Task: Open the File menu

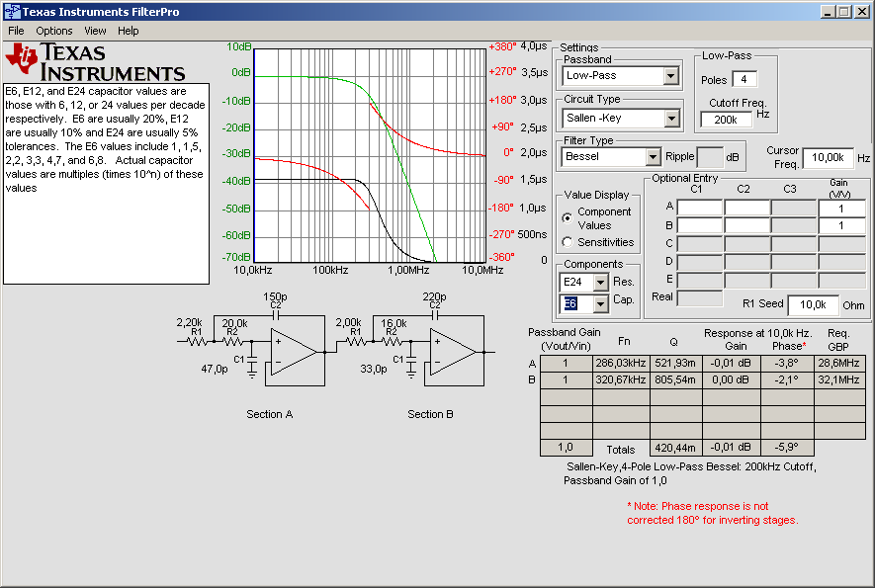Action: (x=16, y=31)
